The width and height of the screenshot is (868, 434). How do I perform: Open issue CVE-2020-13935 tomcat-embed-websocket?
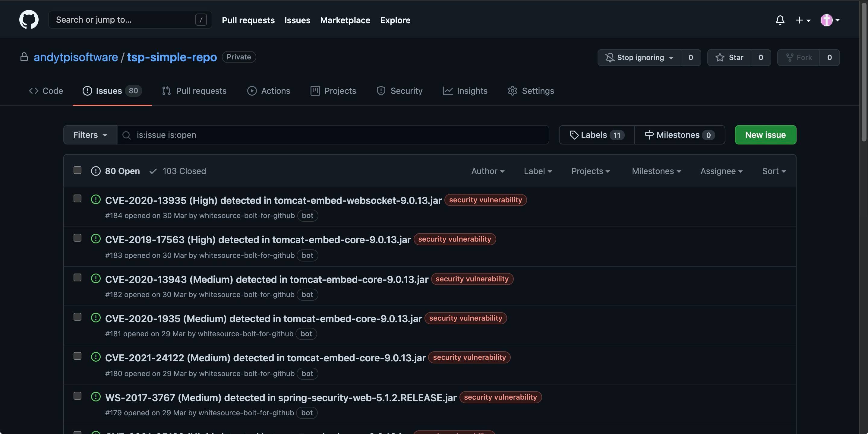[x=273, y=200]
